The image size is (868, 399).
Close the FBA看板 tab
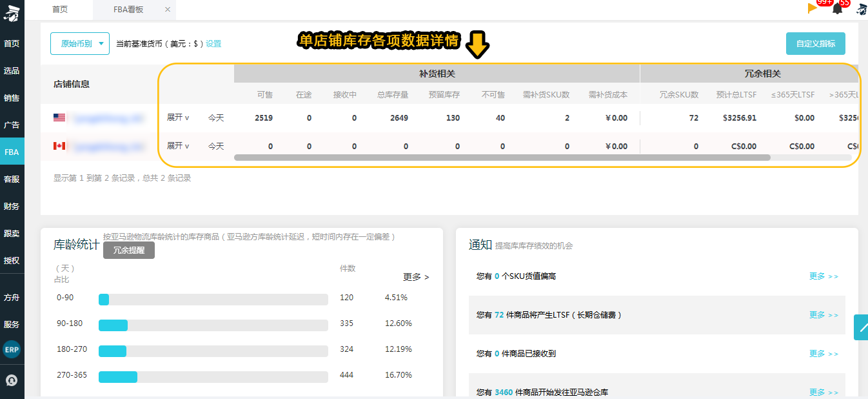(x=168, y=10)
